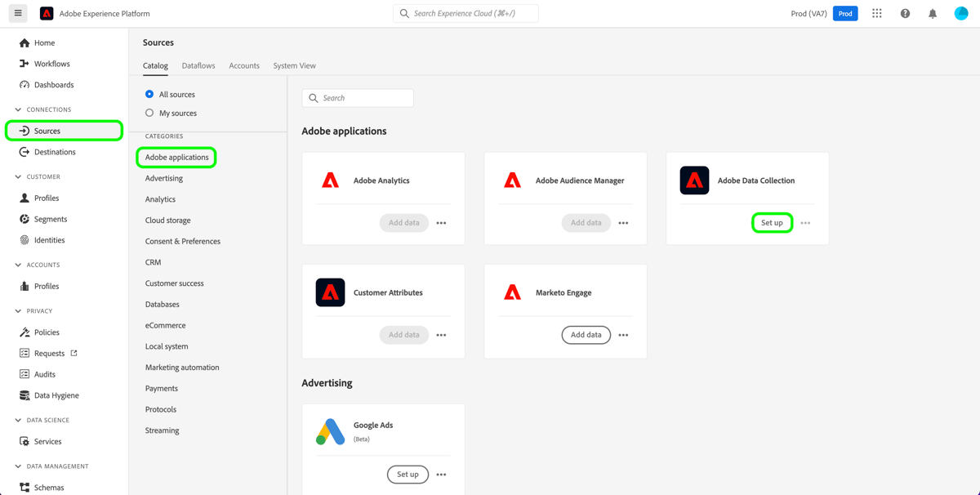Collapse the Connections sidebar section

pos(18,109)
